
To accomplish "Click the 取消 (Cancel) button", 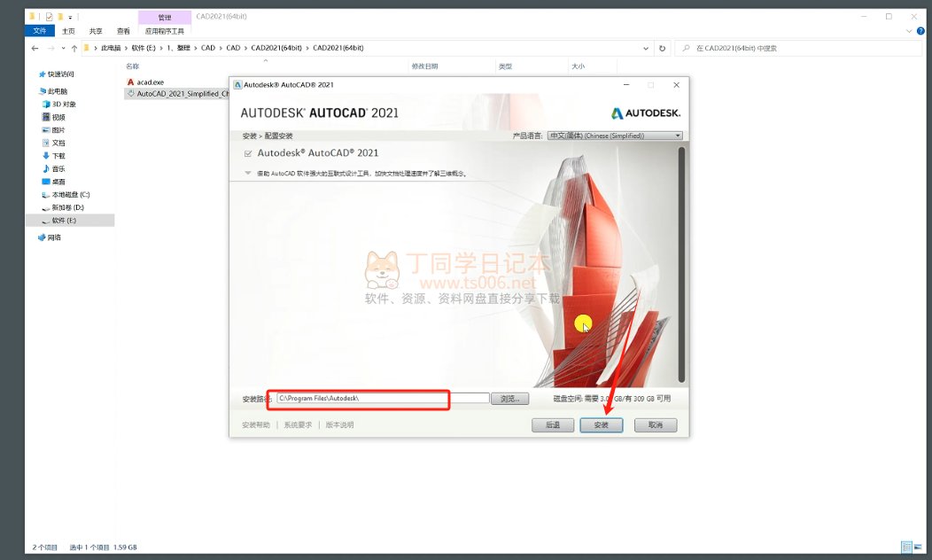I will 655,425.
